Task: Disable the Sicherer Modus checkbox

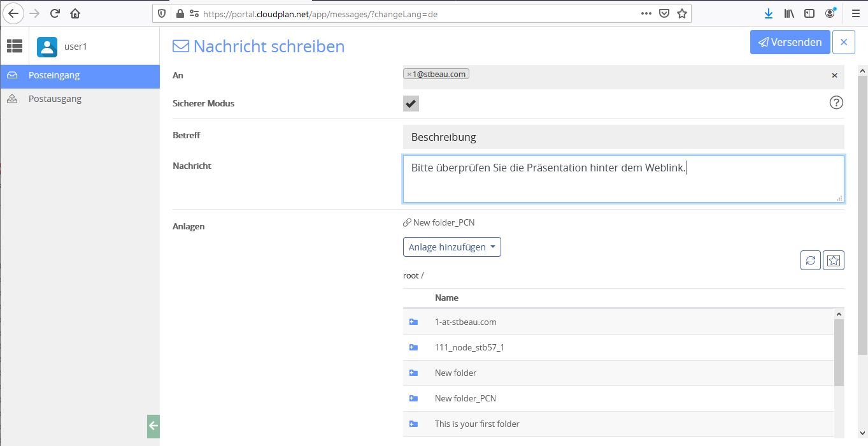Action: pyautogui.click(x=409, y=103)
